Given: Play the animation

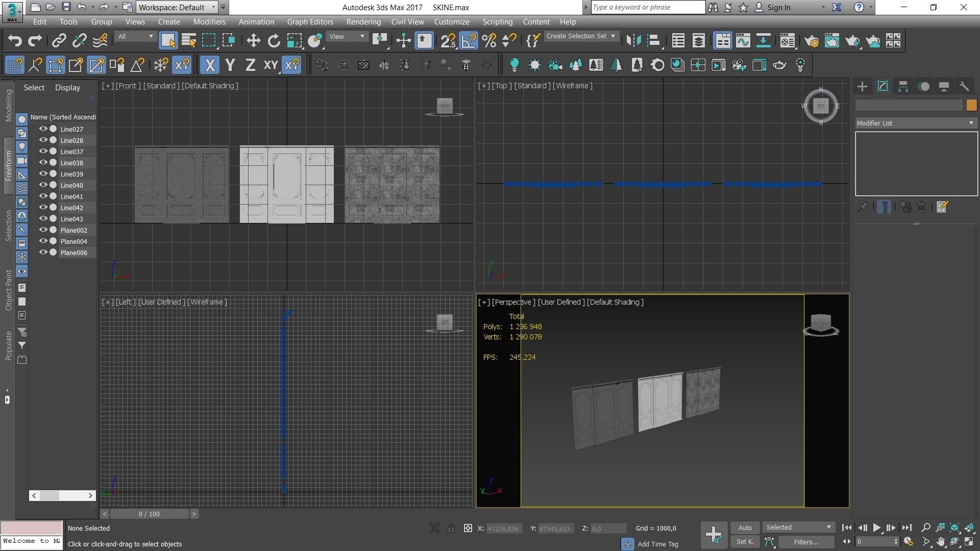Looking at the screenshot, I should point(876,528).
